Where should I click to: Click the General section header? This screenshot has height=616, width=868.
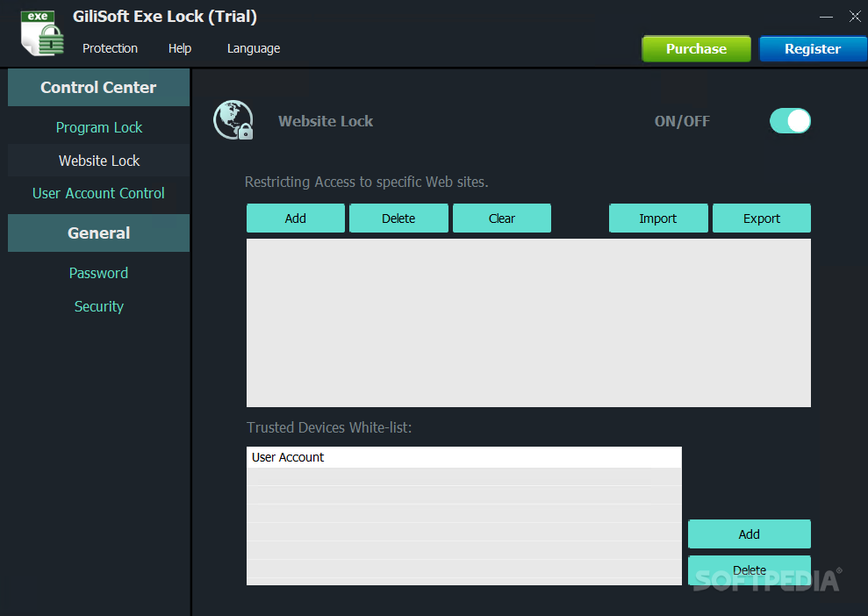coord(98,233)
